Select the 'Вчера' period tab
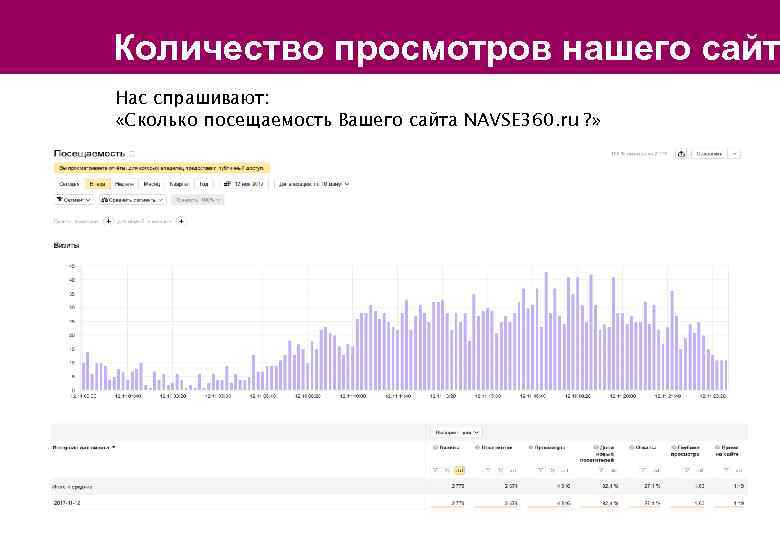780x540 pixels. [98, 184]
